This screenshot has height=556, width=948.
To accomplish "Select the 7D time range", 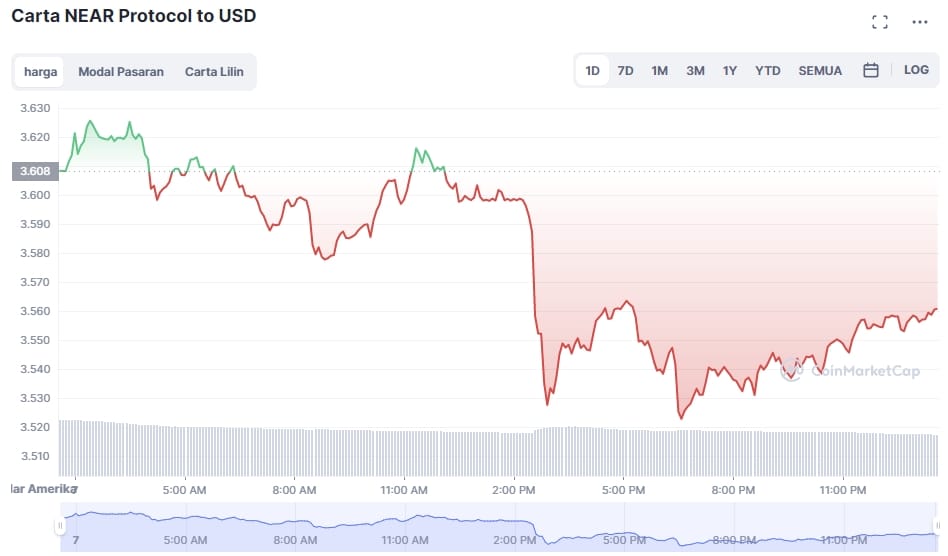I will point(626,71).
